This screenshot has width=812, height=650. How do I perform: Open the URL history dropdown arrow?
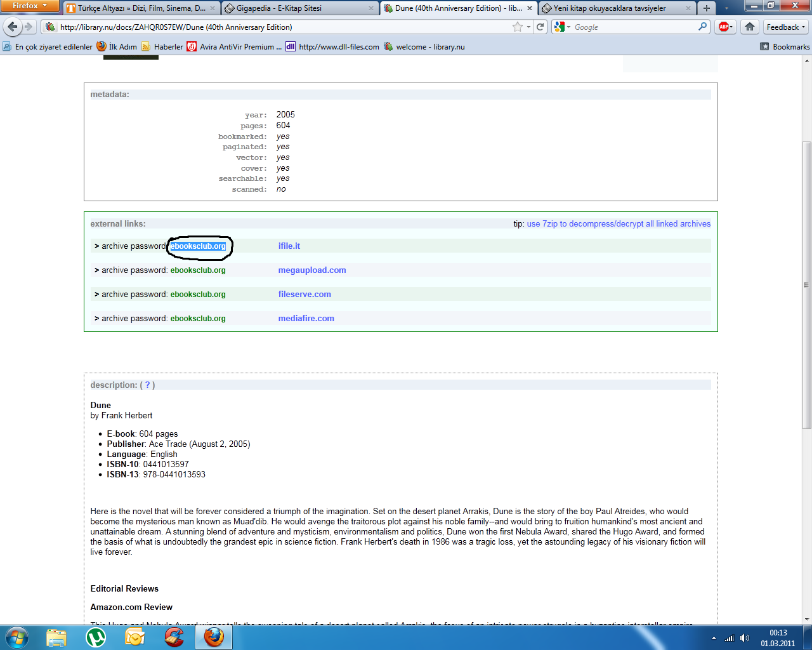[528, 27]
